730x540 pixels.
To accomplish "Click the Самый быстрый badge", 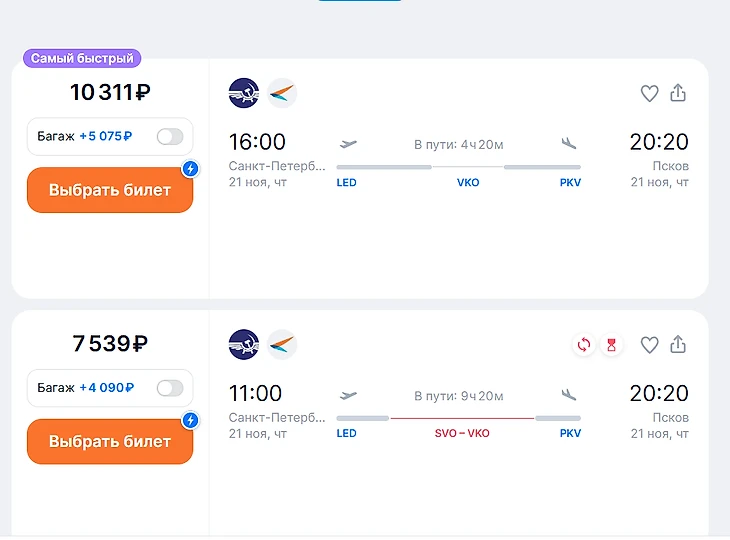I will click(x=82, y=59).
